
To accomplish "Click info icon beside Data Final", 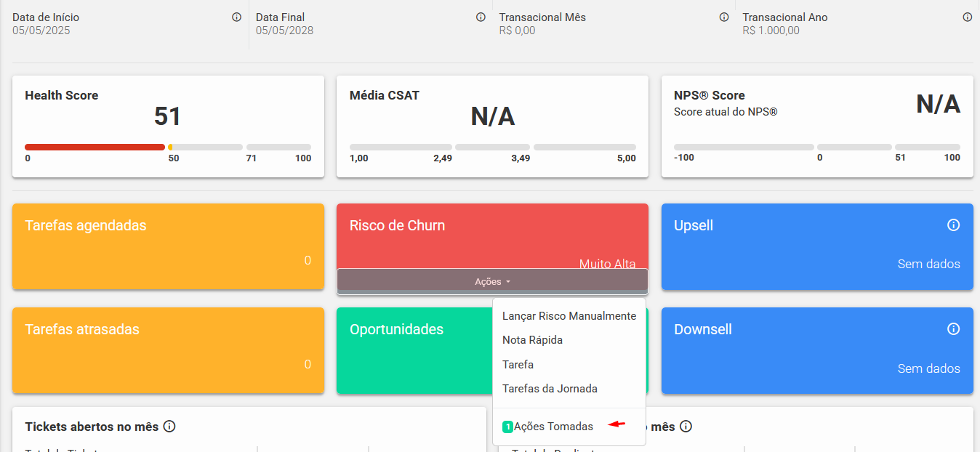I will pos(481,17).
